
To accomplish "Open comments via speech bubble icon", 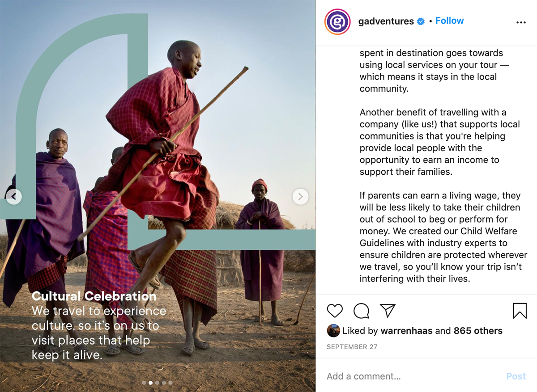I will [361, 311].
